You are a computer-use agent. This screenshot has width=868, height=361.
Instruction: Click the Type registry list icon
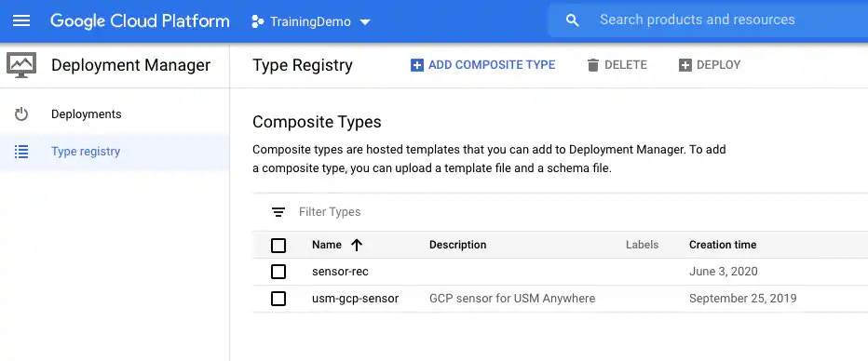[x=21, y=152]
